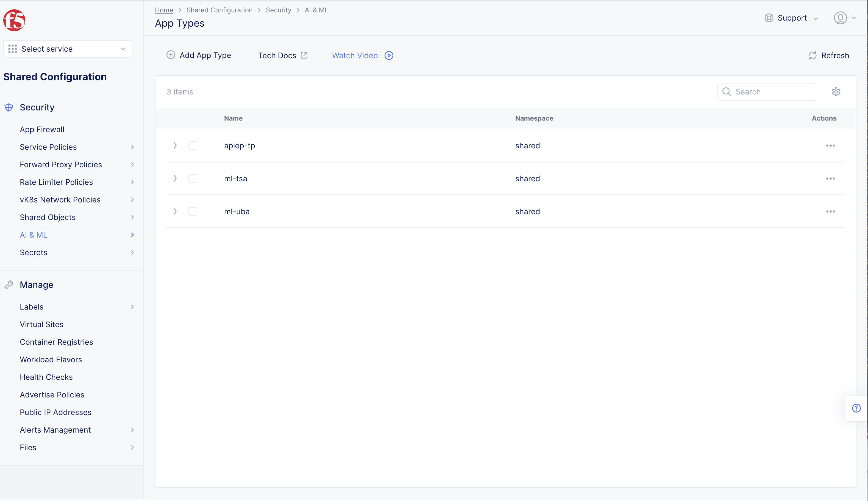Expand the Shared Objects menu item
The image size is (868, 501).
[x=48, y=217]
